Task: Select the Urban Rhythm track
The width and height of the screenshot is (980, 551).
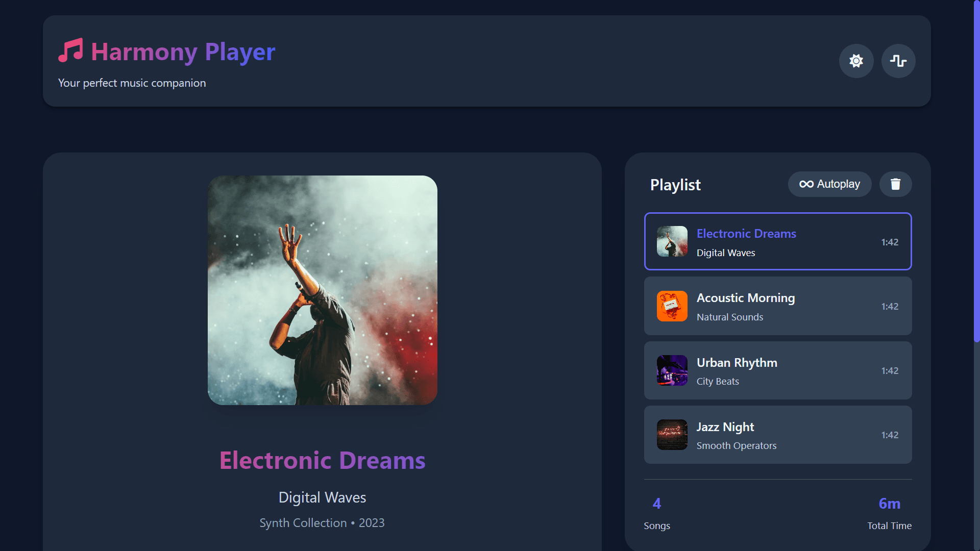Action: (777, 370)
